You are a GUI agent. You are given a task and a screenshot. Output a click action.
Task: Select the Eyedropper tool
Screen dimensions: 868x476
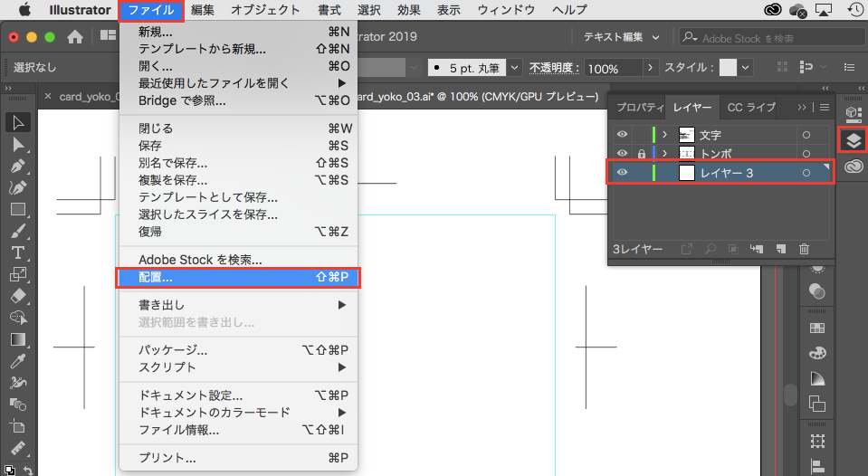coord(17,361)
